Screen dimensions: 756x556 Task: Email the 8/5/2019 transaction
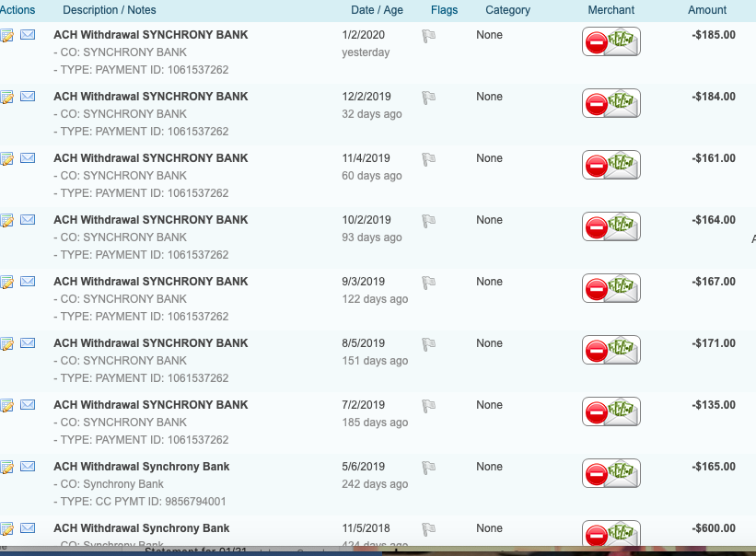pyautogui.click(x=28, y=343)
